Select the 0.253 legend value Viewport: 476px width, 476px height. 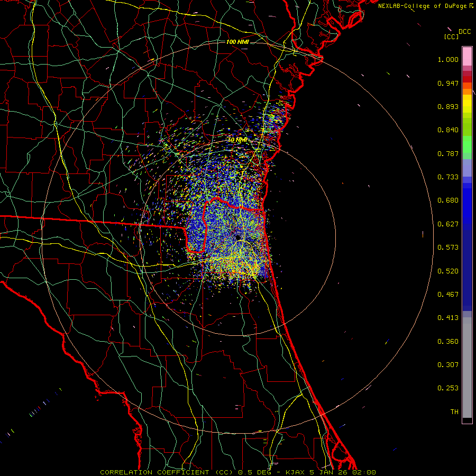pyautogui.click(x=448, y=388)
